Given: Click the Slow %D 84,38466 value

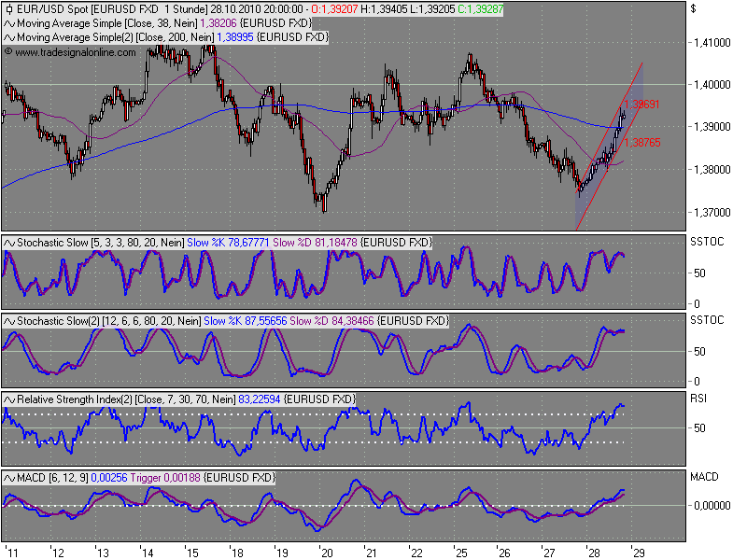Looking at the screenshot, I should pos(331,321).
